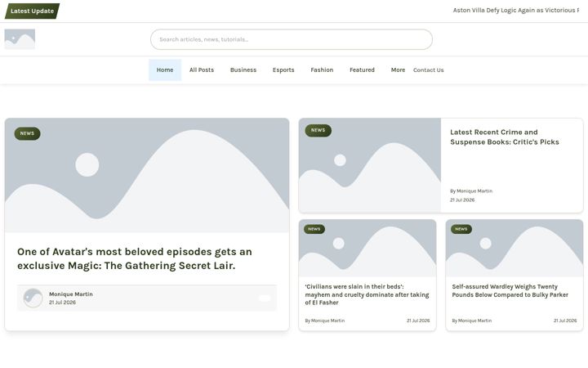Click 'By Monique Martin' on Crime Books card

click(471, 191)
